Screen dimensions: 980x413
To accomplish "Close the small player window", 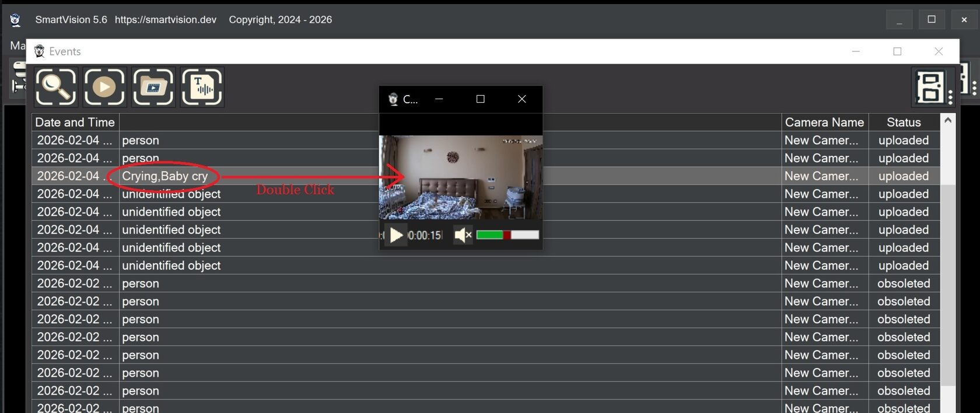I will click(x=522, y=99).
